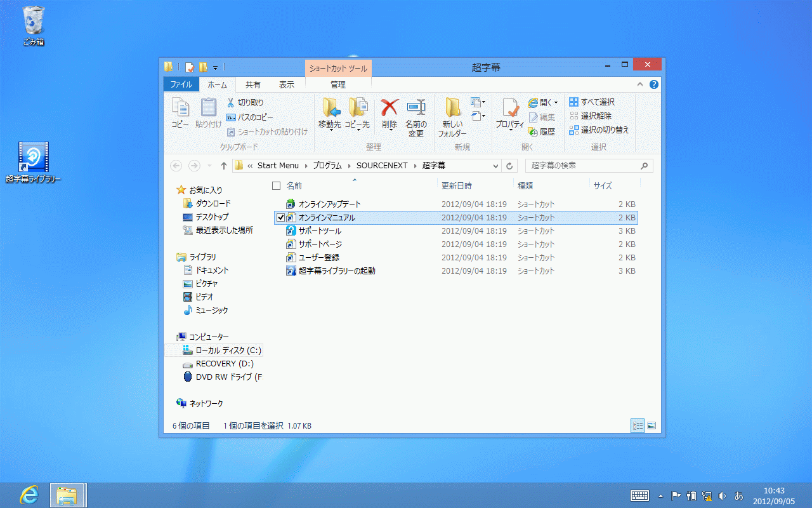The image size is (812, 508).
Task: Click SOURCENEXT breadcrumb segment
Action: pos(383,166)
